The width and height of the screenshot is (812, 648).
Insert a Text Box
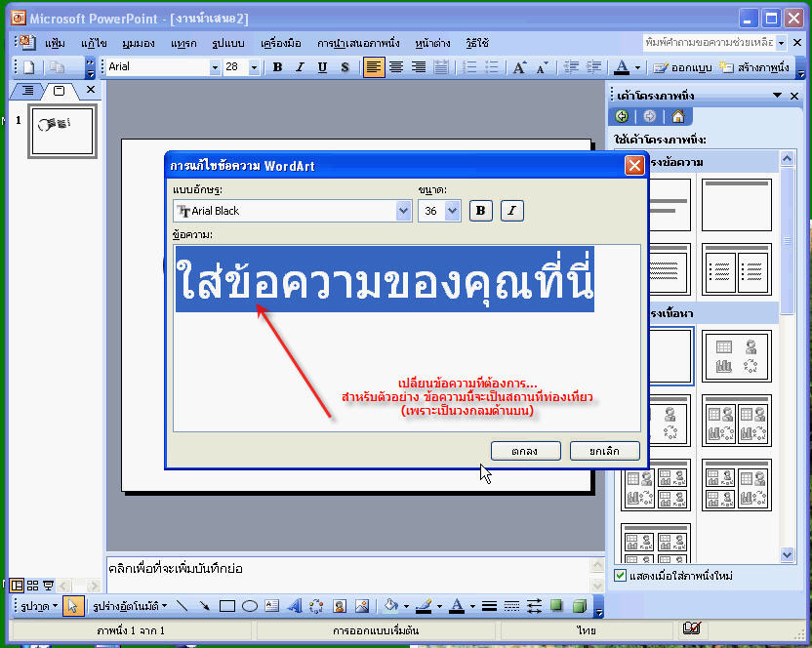click(272, 606)
